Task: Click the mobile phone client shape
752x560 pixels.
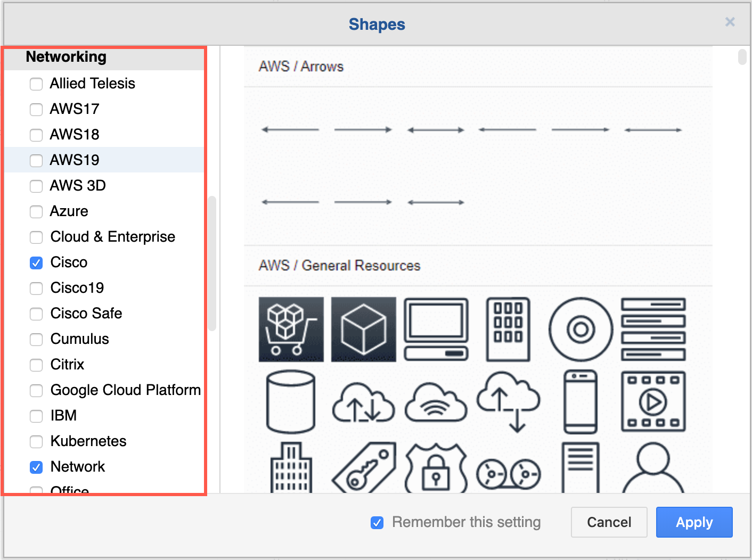Action: click(581, 401)
